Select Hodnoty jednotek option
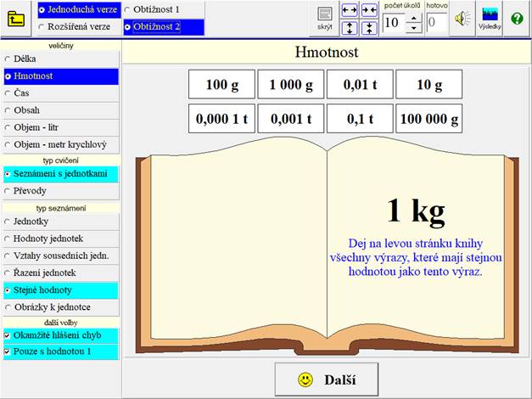This screenshot has height=399, width=532. 61,239
